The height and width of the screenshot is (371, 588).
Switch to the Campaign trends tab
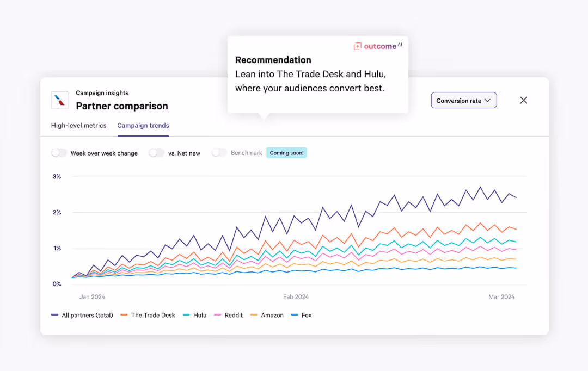(143, 125)
